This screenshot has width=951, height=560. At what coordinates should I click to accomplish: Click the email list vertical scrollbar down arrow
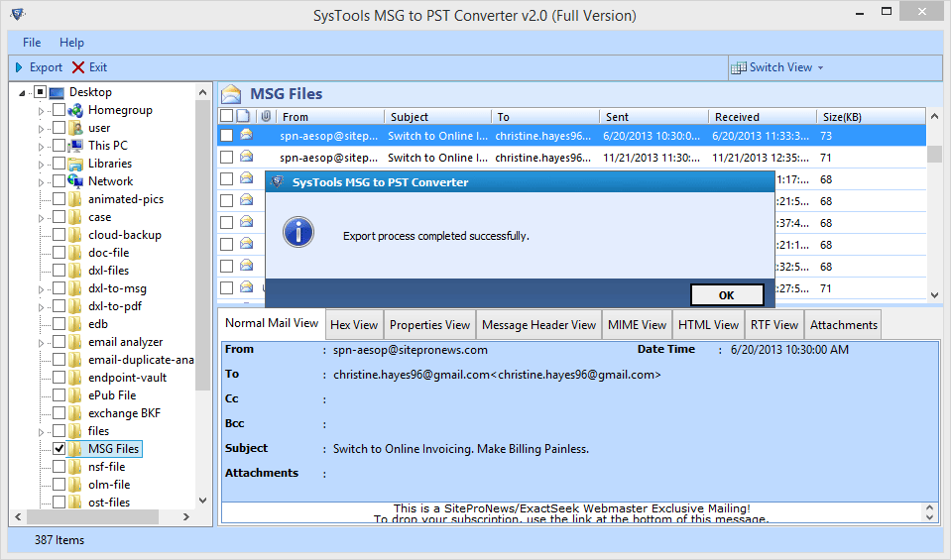[x=934, y=294]
